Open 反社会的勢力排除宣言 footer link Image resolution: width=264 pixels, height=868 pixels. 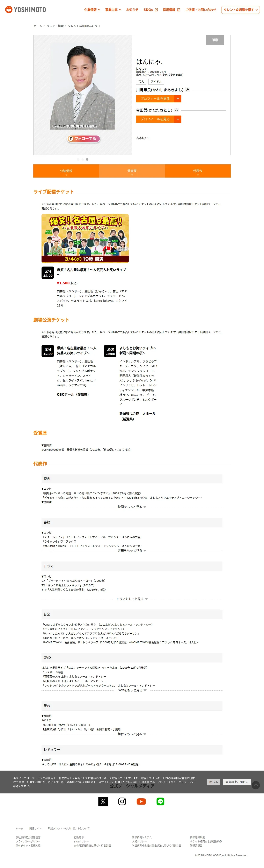point(28,837)
